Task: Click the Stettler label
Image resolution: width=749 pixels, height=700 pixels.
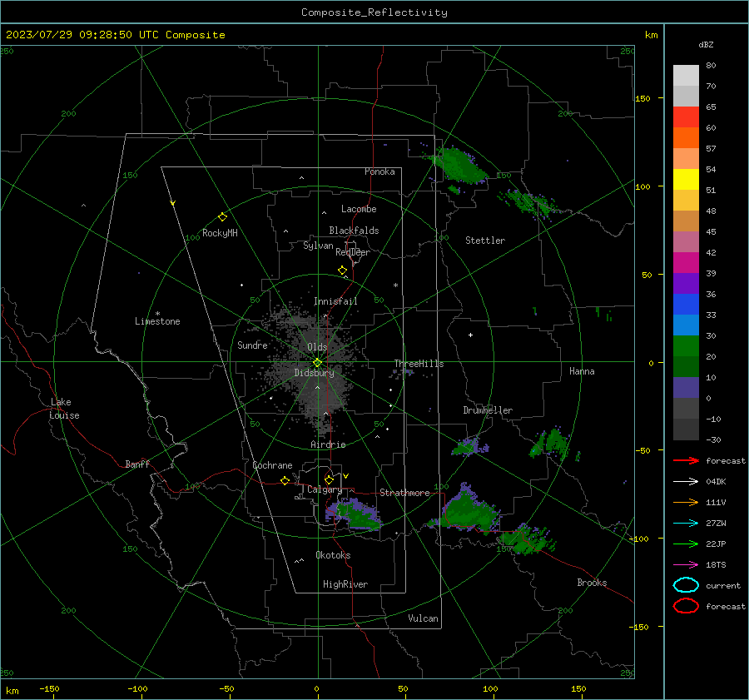Action: pos(485,241)
